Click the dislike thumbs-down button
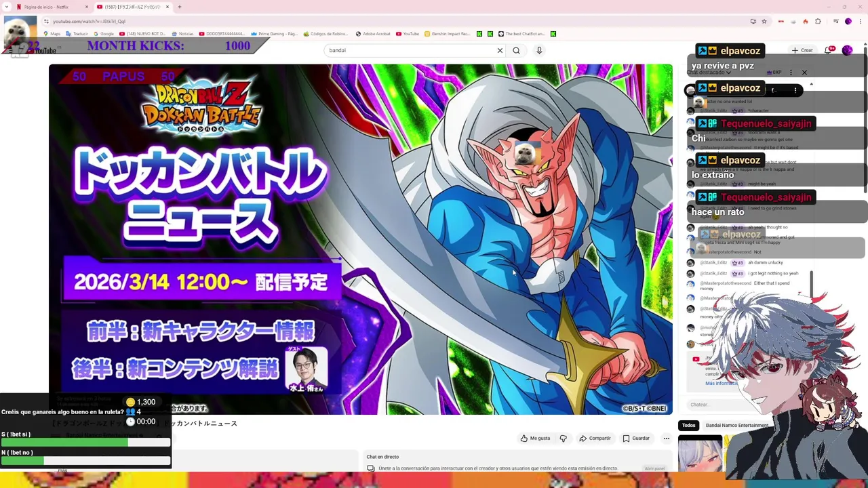This screenshot has width=868, height=488. 563,439
